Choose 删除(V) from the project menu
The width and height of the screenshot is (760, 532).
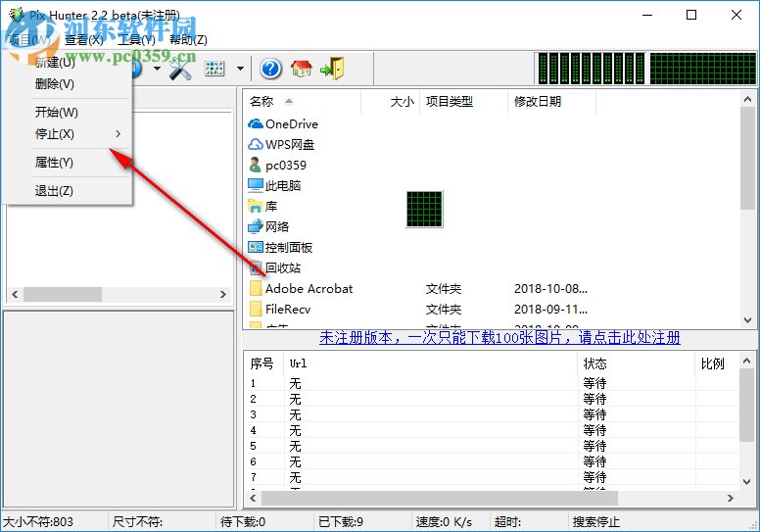point(54,84)
